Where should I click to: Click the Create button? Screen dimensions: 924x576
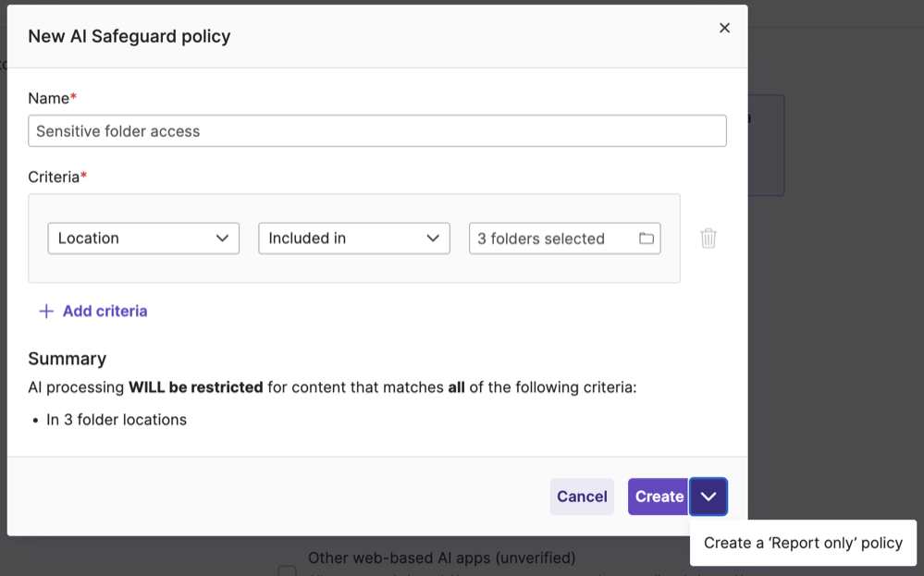(658, 496)
